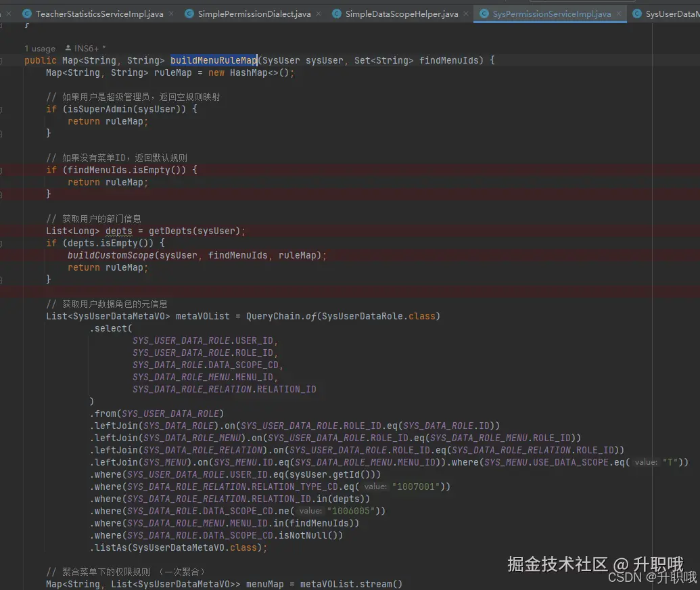
Task: Close the SimpleDataScopeHelper.java tab
Action: click(465, 14)
